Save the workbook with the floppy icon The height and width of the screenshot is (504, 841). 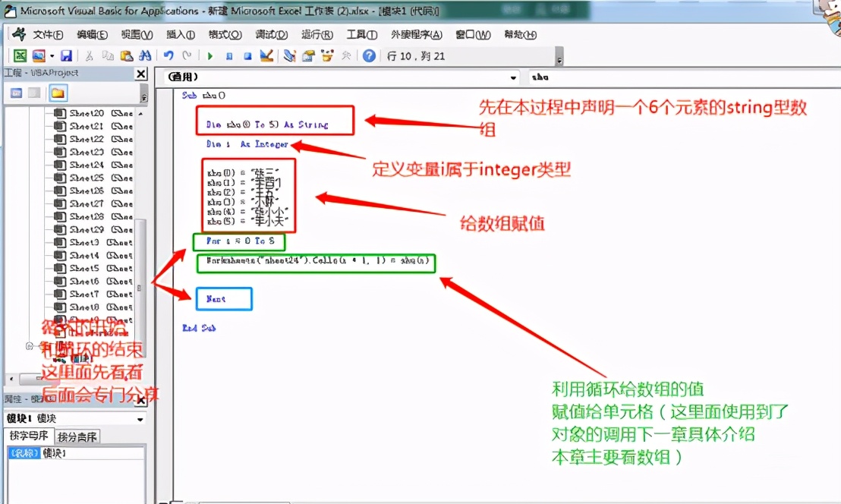(66, 55)
